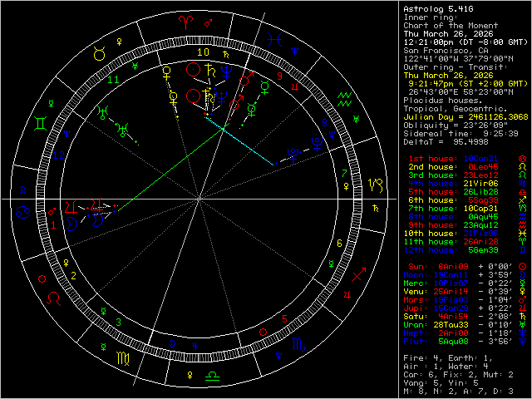This screenshot has height=399, width=532.
Task: Click the Libra glyph on the zodiac ring
Action: 213,376
